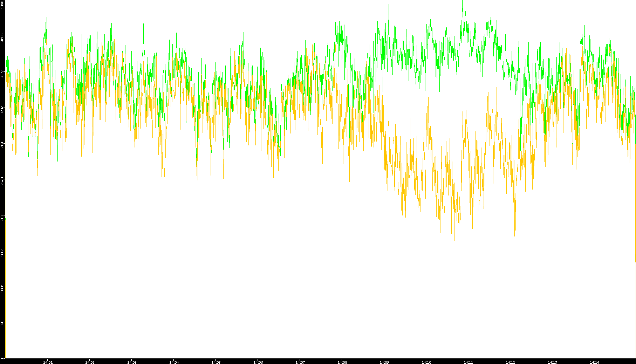The width and height of the screenshot is (636, 364).
Task: Select the 14:09 time axis label
Action: [384, 362]
